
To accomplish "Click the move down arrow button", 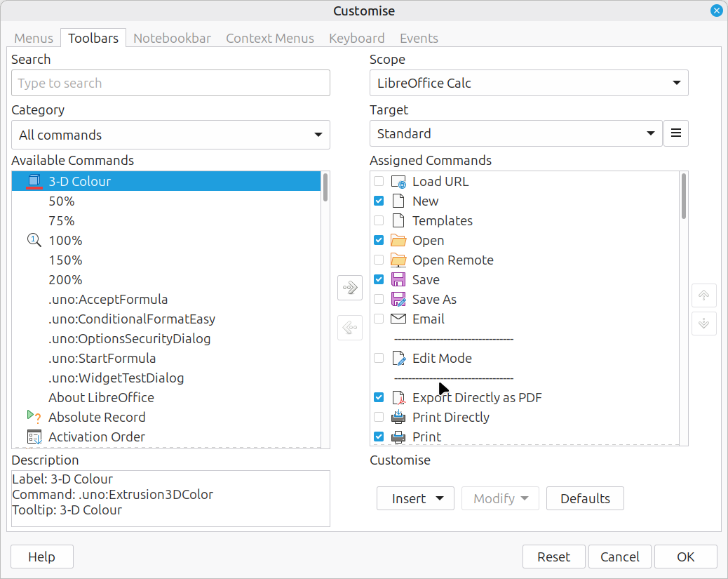I will point(703,324).
